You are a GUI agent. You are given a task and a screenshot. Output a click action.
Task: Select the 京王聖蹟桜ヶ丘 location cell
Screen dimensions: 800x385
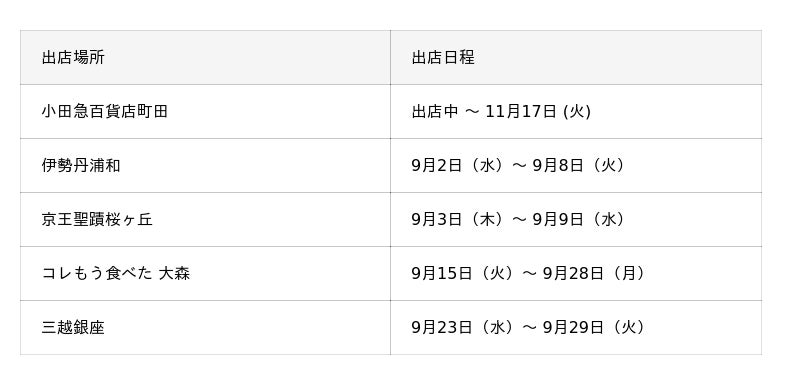click(x=205, y=219)
